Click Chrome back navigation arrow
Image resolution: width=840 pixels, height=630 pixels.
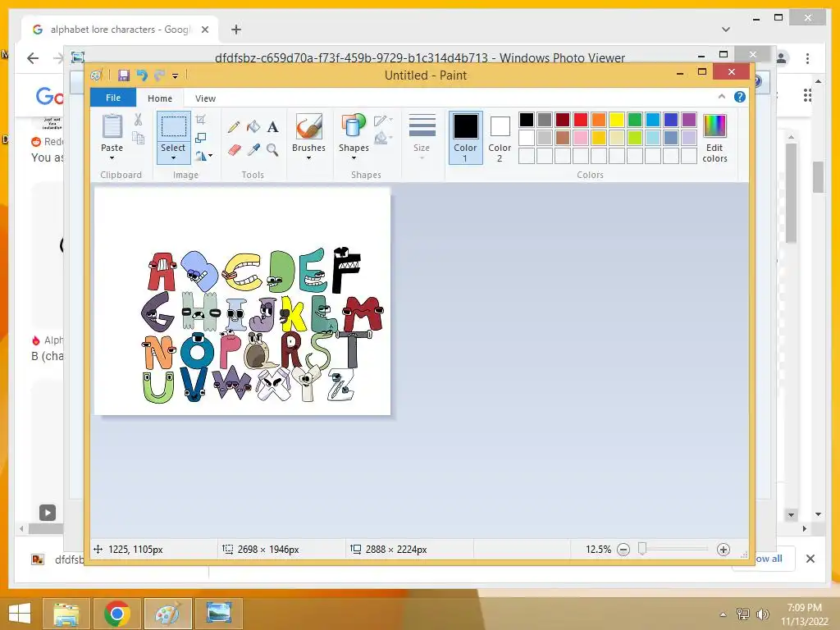point(33,58)
